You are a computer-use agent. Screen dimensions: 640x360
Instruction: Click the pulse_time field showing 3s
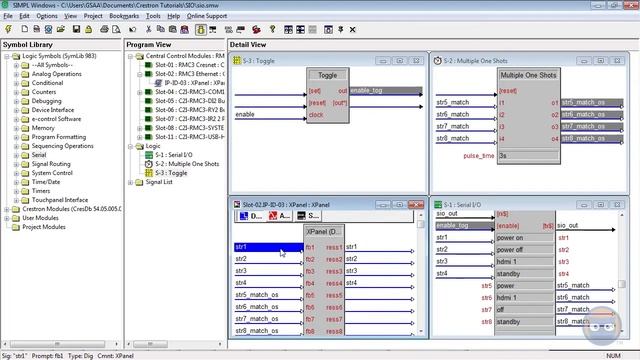tap(528, 156)
